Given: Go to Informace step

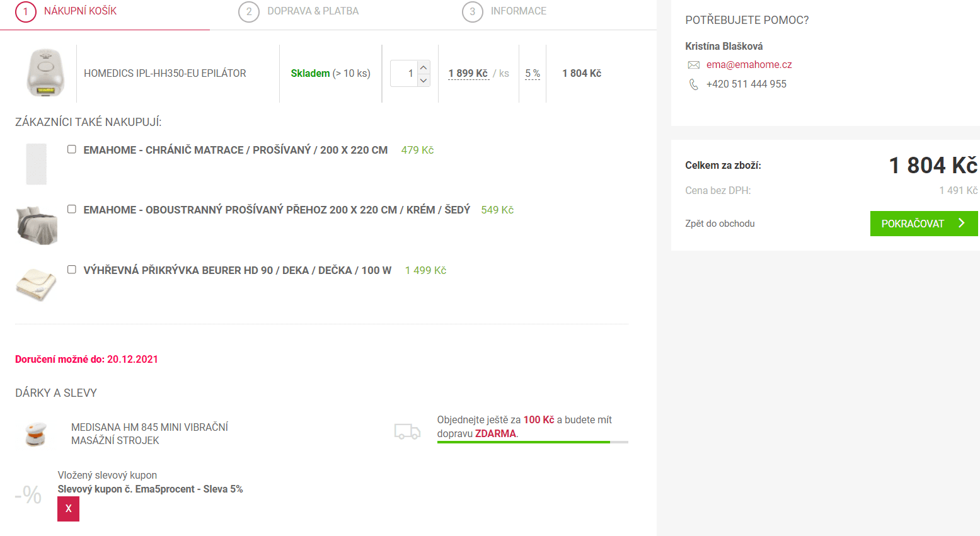Looking at the screenshot, I should [519, 11].
